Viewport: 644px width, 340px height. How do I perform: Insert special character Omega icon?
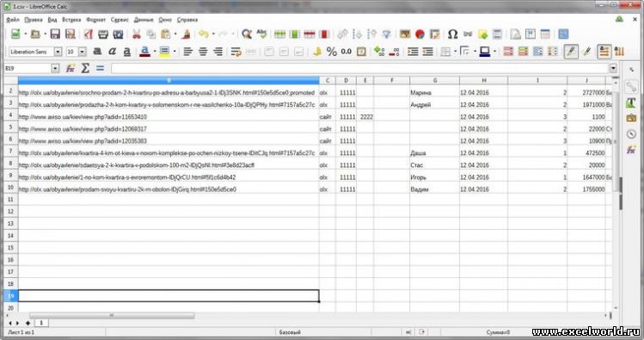click(x=452, y=34)
